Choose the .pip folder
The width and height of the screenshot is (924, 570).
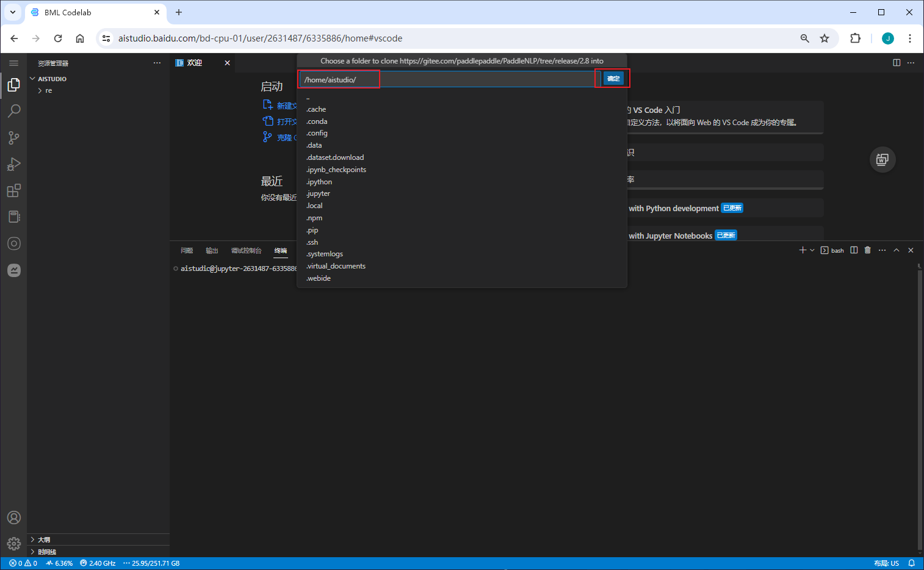pyautogui.click(x=462, y=230)
